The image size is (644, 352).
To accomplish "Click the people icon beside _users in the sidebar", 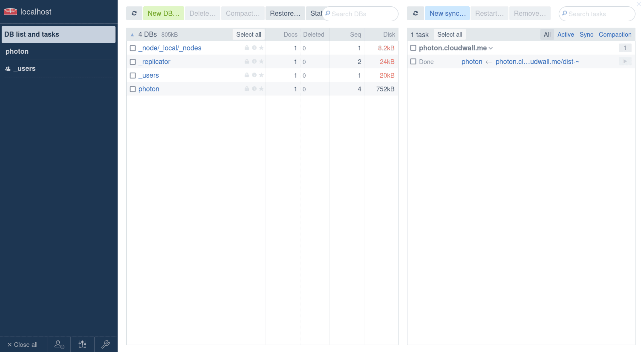I will (x=8, y=68).
